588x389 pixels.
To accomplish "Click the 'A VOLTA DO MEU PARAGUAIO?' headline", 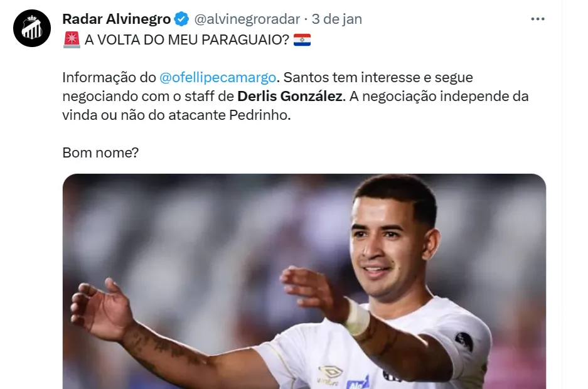I will pos(187,40).
